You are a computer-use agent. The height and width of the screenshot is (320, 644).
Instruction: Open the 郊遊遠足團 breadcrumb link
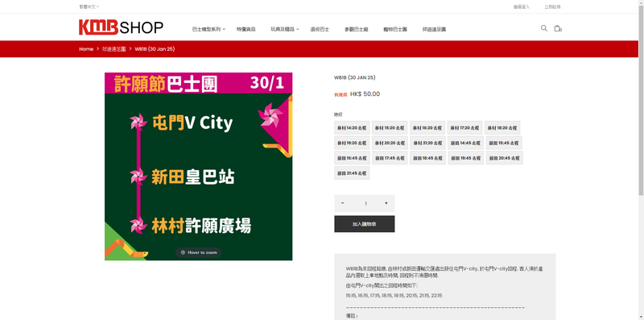pyautogui.click(x=114, y=49)
